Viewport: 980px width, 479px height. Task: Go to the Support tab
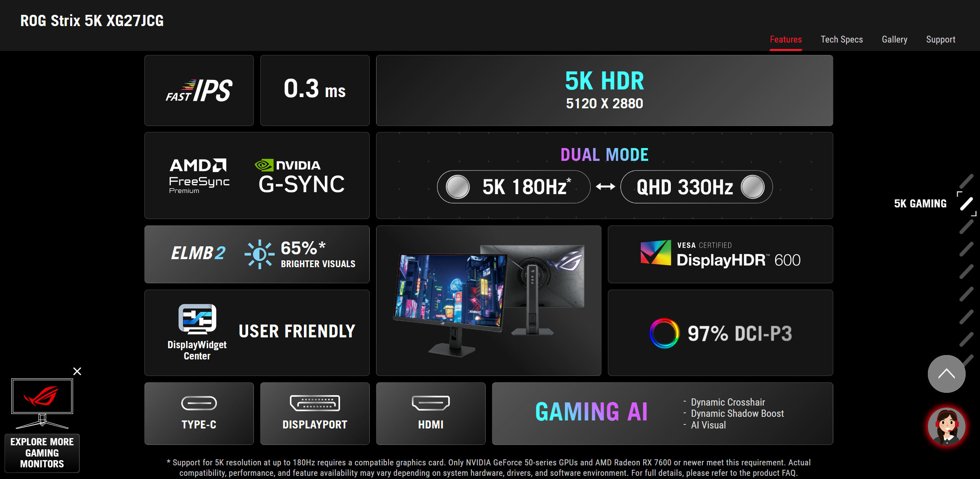coord(940,39)
